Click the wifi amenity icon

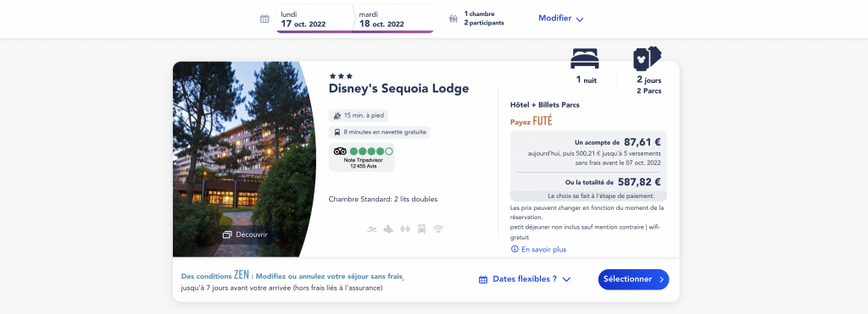(x=438, y=229)
